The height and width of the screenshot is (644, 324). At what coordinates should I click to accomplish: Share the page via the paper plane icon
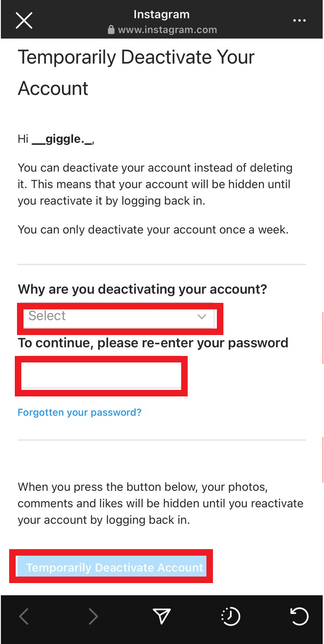(161, 616)
